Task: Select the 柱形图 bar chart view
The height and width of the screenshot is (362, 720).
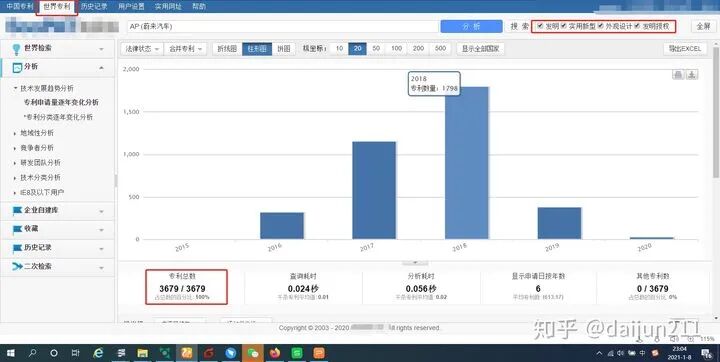Action: coord(257,49)
